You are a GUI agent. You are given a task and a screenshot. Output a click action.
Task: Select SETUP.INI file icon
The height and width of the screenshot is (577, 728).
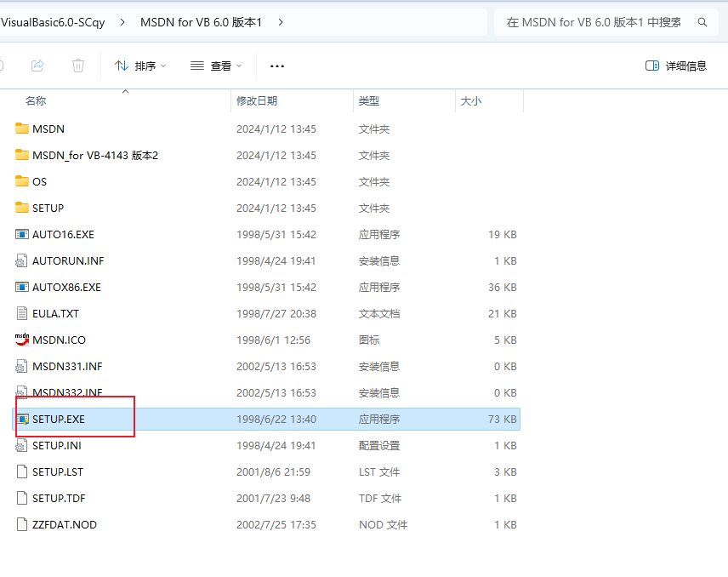[x=21, y=446]
